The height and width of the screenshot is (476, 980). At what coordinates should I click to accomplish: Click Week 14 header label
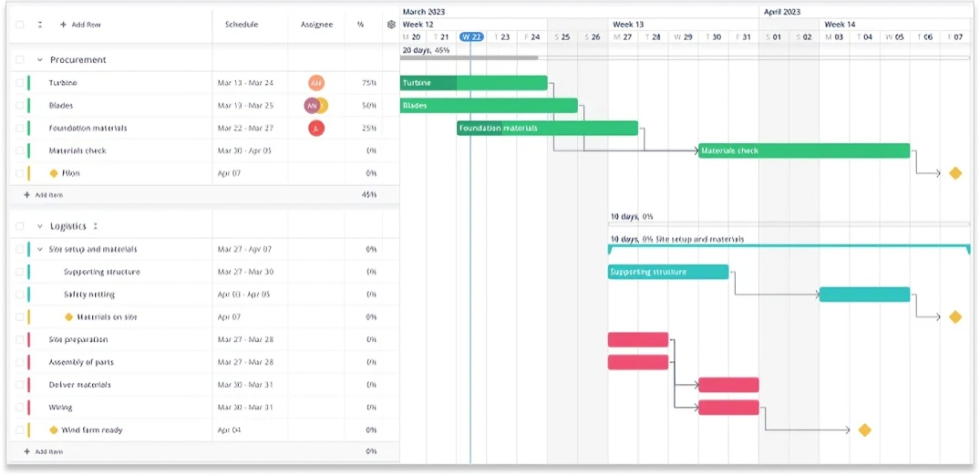[840, 25]
